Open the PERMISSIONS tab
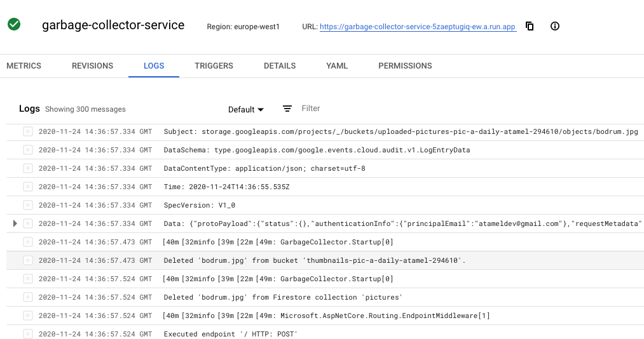The height and width of the screenshot is (339, 644). [x=405, y=66]
